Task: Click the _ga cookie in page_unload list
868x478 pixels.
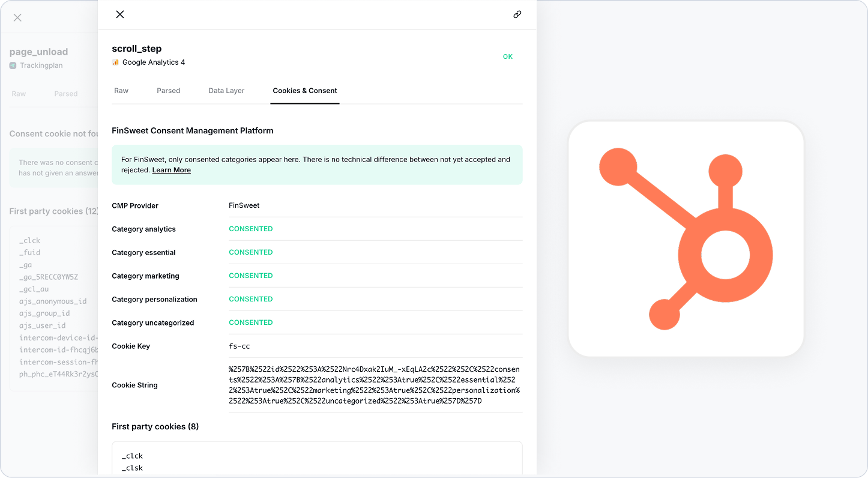Action: point(26,265)
